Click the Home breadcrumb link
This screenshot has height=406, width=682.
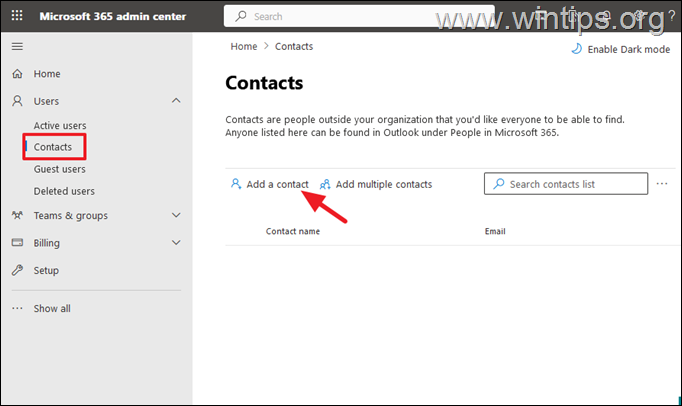(244, 47)
